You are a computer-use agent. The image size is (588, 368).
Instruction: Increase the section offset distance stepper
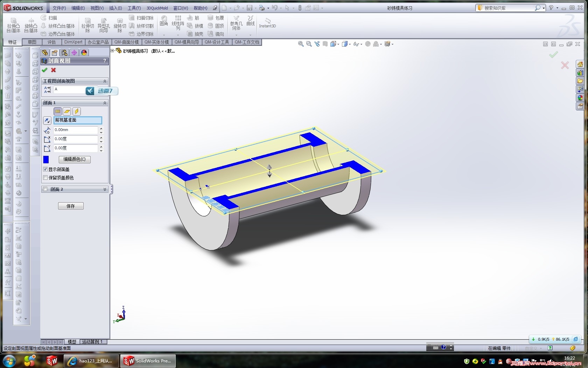pyautogui.click(x=101, y=128)
